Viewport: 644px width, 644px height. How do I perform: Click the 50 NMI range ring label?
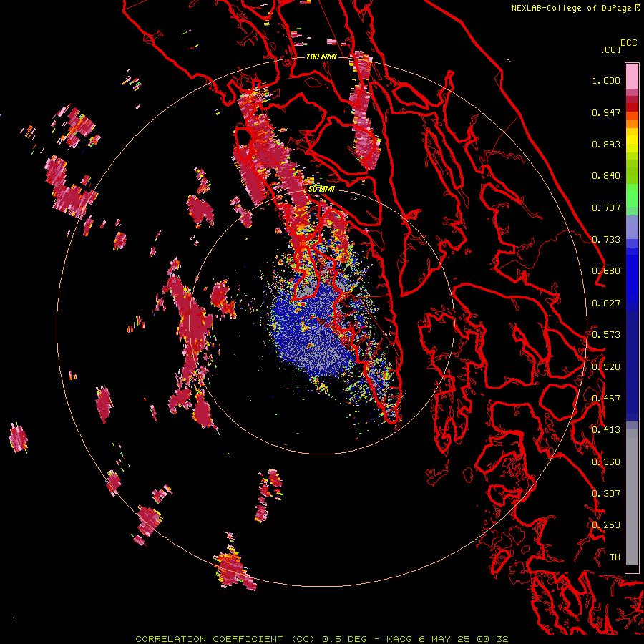321,189
